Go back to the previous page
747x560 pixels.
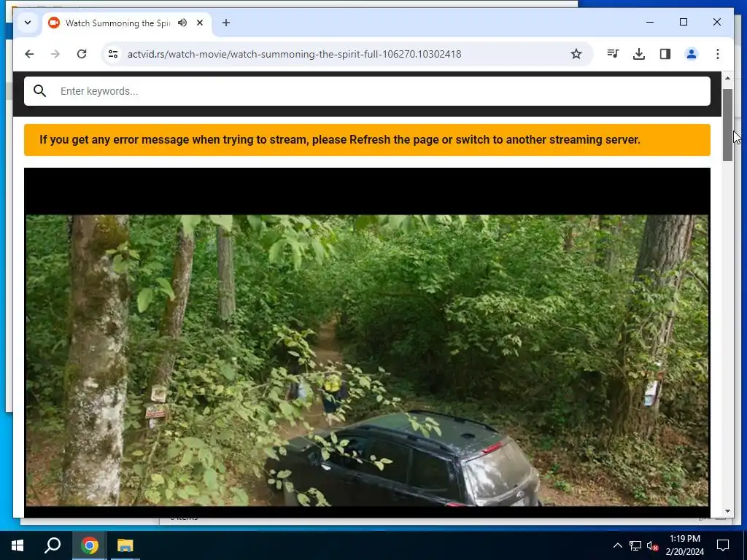pyautogui.click(x=29, y=54)
